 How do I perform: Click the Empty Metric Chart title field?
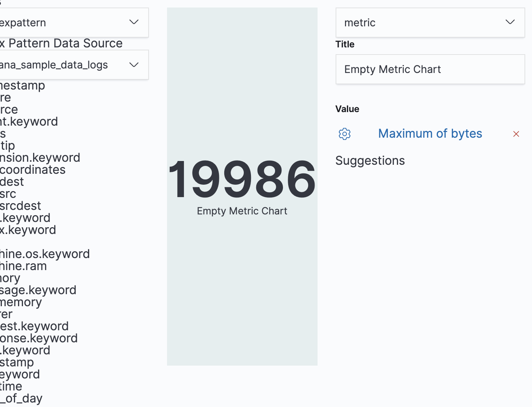(430, 69)
